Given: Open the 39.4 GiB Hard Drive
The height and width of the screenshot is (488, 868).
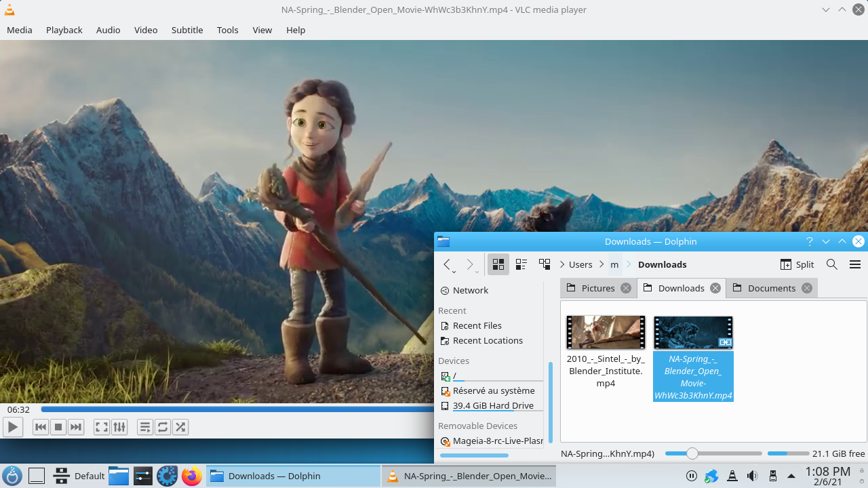Looking at the screenshot, I should [x=490, y=405].
